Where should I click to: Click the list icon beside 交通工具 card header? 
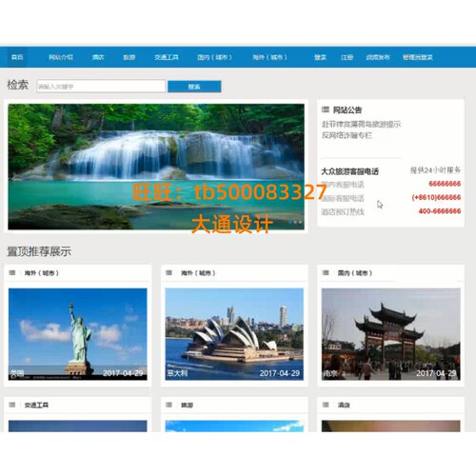(12, 405)
